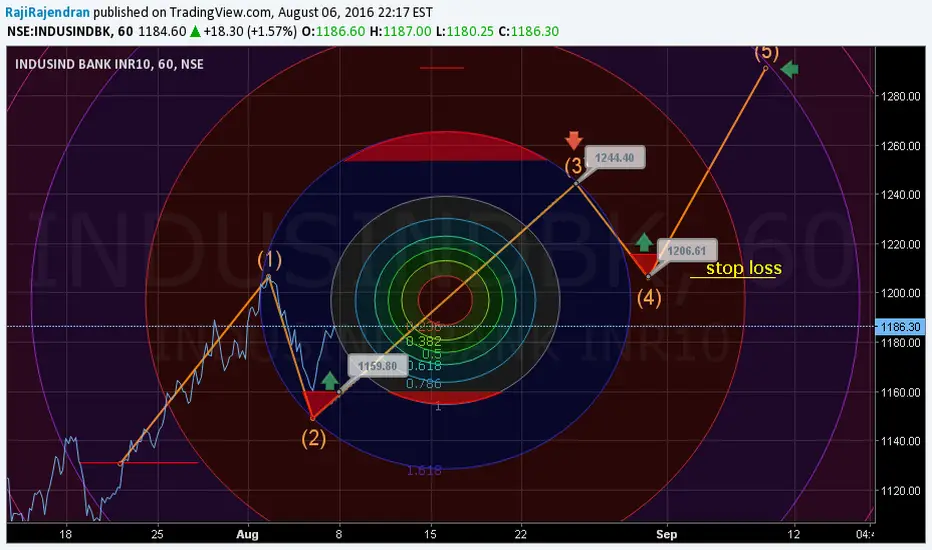Click the NSE:INDUSINDBK, 60 symbol header
This screenshot has width=932, height=550.
70,32
